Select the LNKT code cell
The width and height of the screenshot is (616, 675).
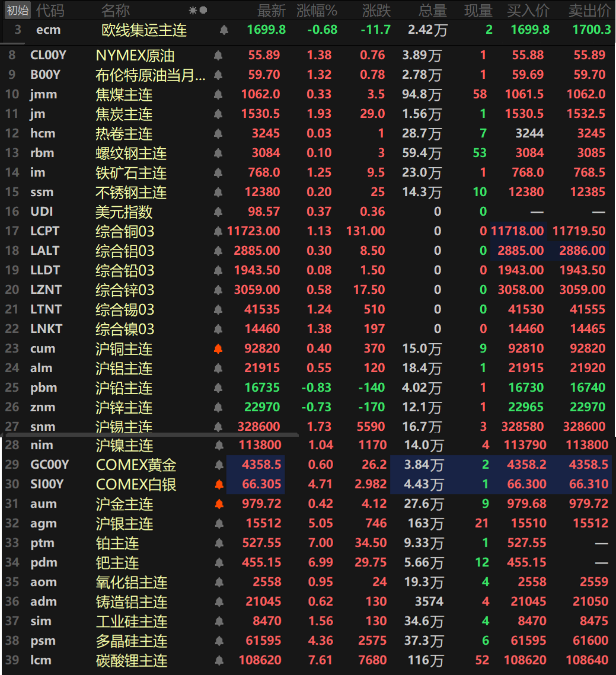[x=46, y=329]
